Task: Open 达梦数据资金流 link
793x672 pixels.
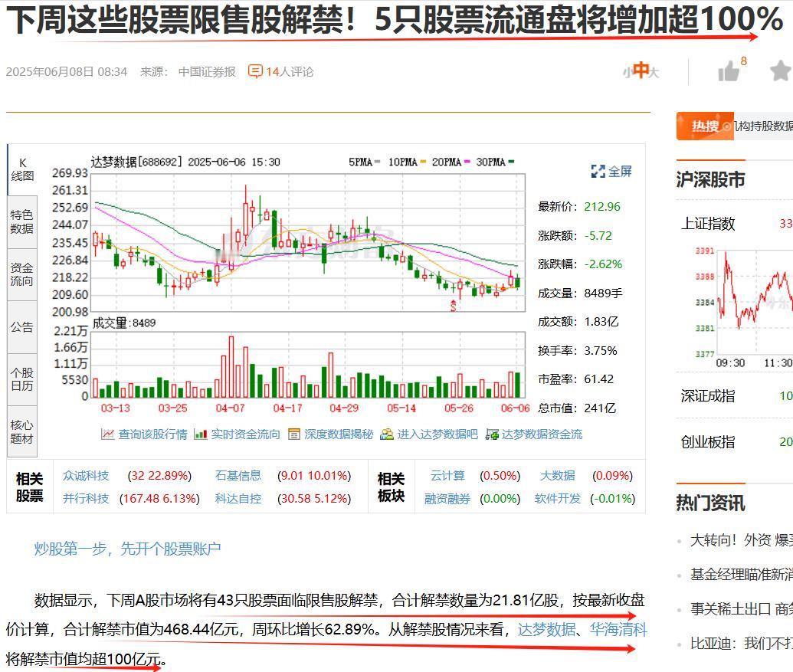Action: tap(542, 434)
